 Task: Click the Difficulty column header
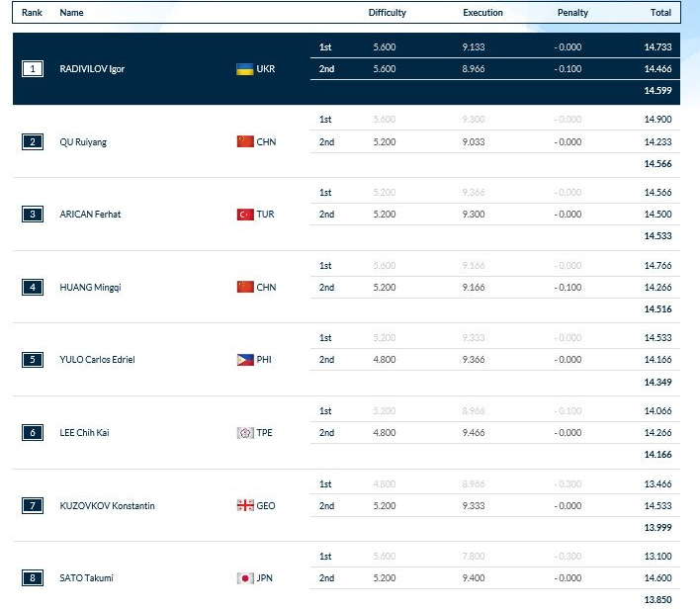387,13
